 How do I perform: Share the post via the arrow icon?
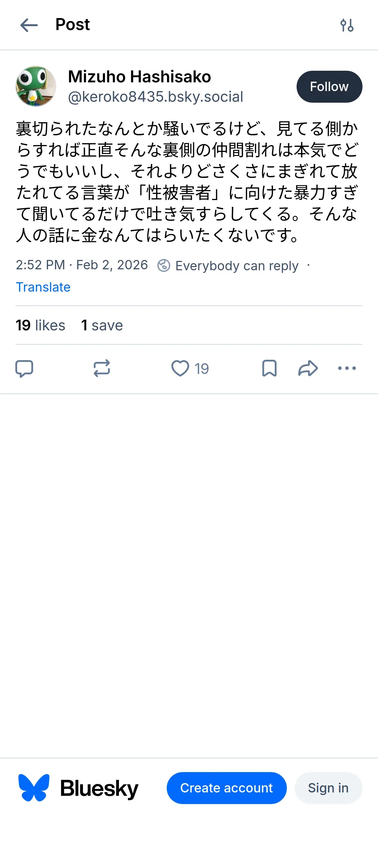[308, 368]
